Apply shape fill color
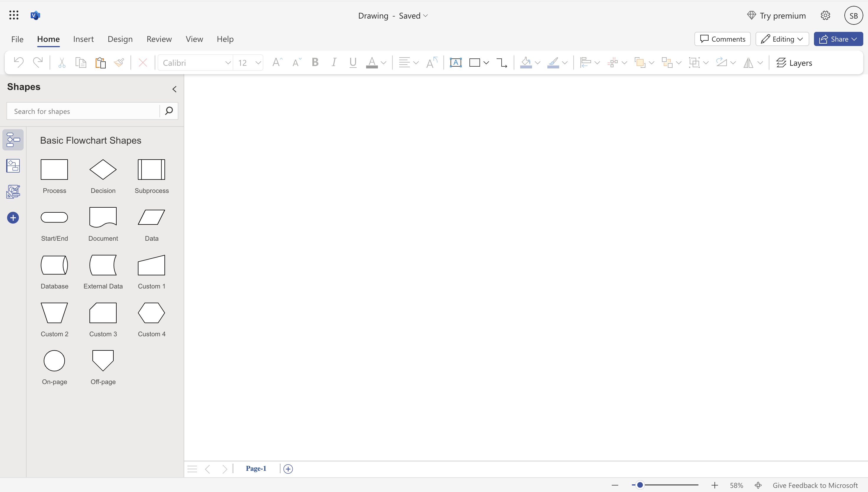This screenshot has width=868, height=492. pos(526,63)
